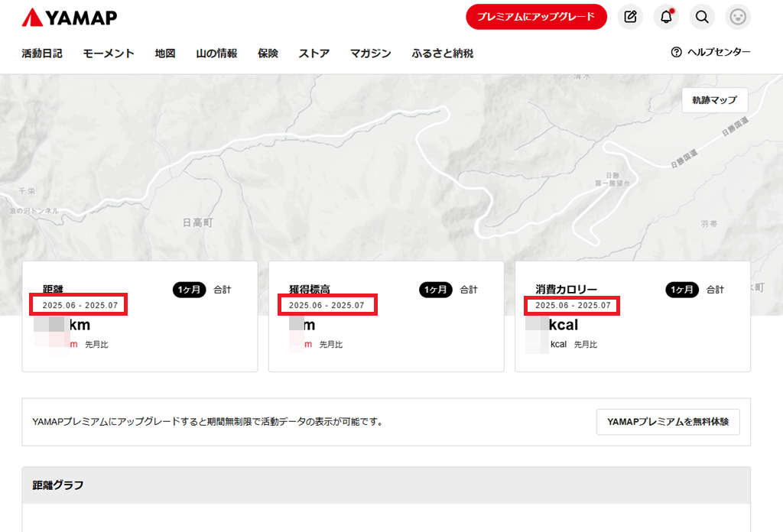Click the date range on 獲得標高 card
The height and width of the screenshot is (532, 783).
point(327,306)
